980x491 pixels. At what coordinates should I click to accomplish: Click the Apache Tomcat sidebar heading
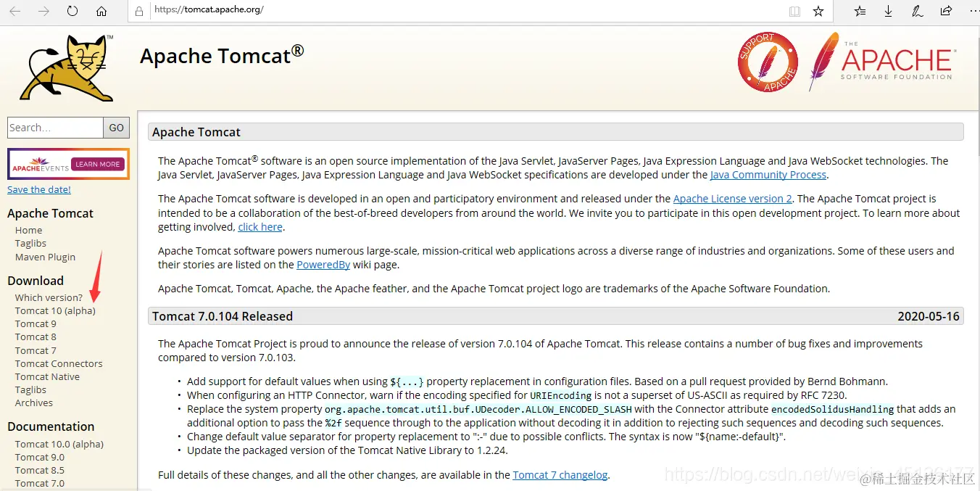(x=50, y=213)
